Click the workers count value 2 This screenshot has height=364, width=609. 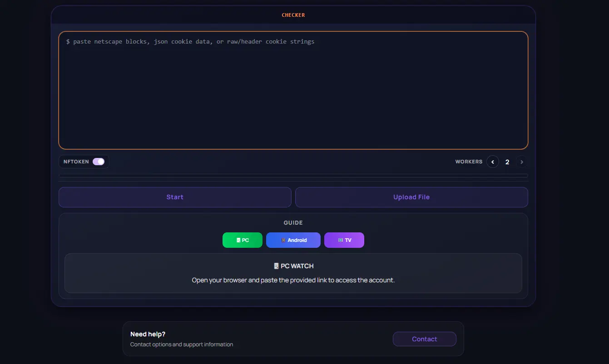[x=507, y=162]
